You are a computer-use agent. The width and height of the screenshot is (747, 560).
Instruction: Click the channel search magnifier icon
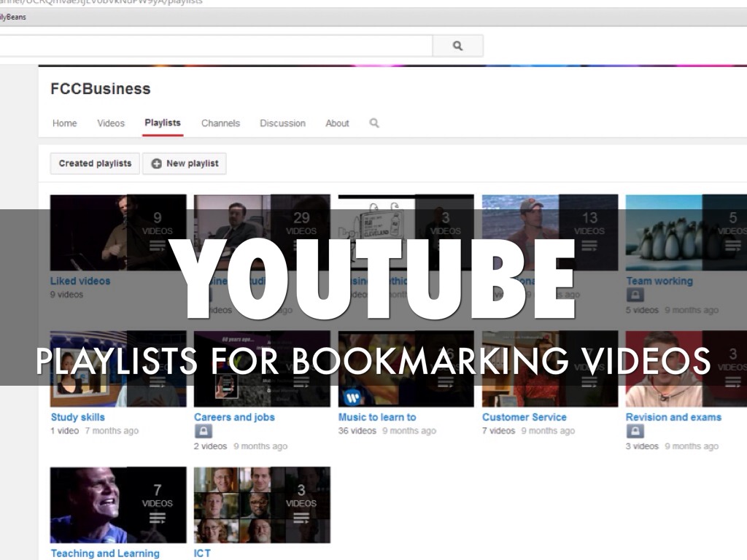[374, 123]
